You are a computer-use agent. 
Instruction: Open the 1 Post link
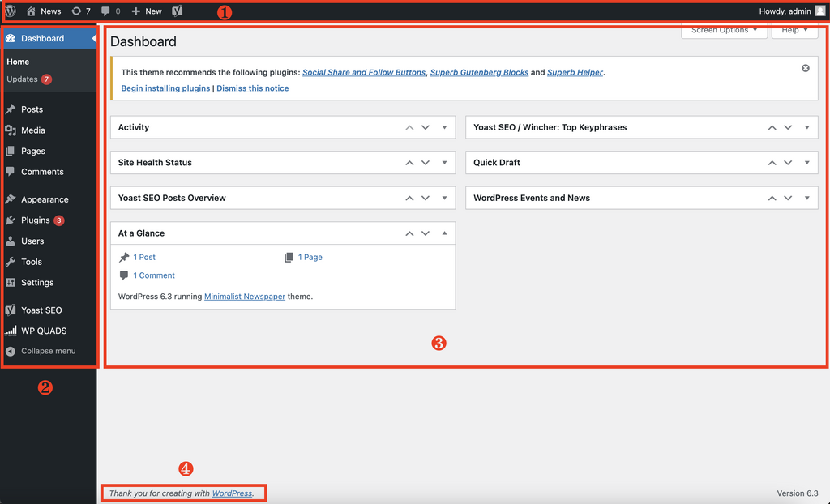[144, 258]
